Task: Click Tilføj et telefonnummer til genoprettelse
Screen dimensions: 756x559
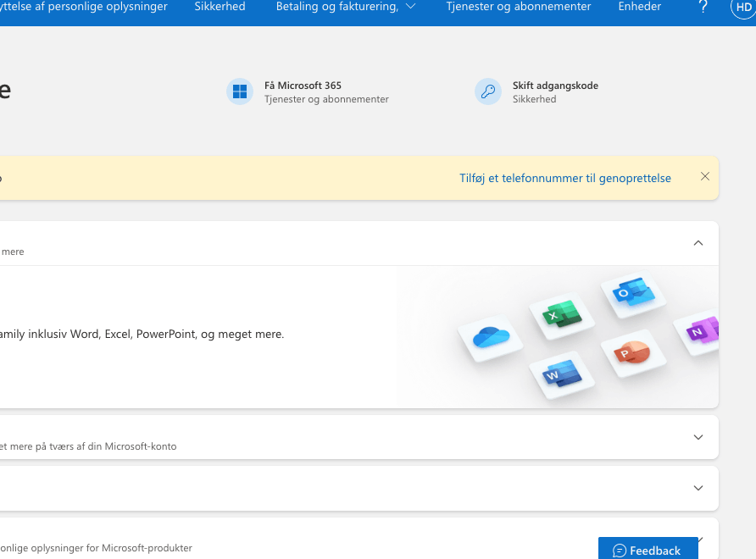Action: [x=565, y=179]
